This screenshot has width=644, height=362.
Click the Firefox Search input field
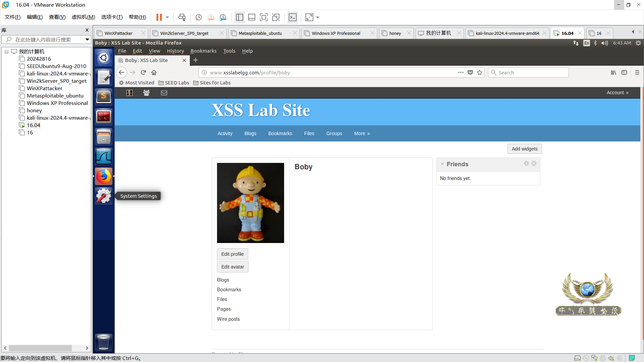pos(532,72)
